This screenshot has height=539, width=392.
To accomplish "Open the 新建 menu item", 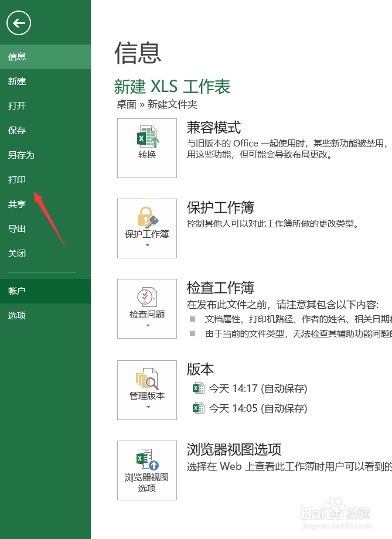I will click(x=45, y=81).
